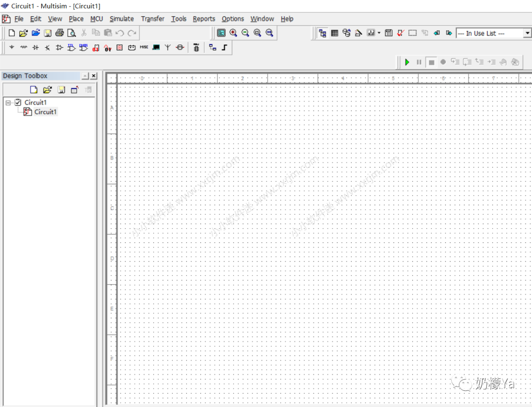Place a Diode component
The height and width of the screenshot is (407, 532).
click(35, 47)
